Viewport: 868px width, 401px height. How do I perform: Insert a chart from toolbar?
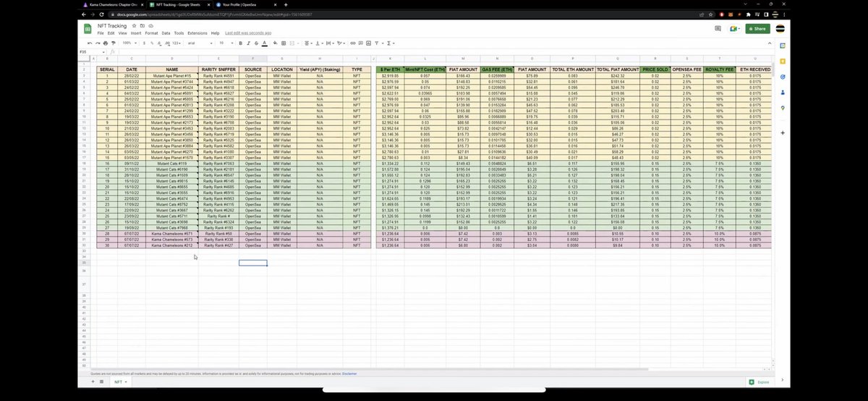tap(368, 43)
